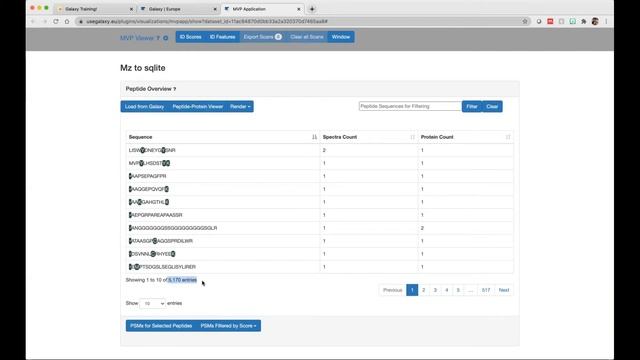The width and height of the screenshot is (640, 360).
Task: Click the Export Scans button
Action: [262, 37]
